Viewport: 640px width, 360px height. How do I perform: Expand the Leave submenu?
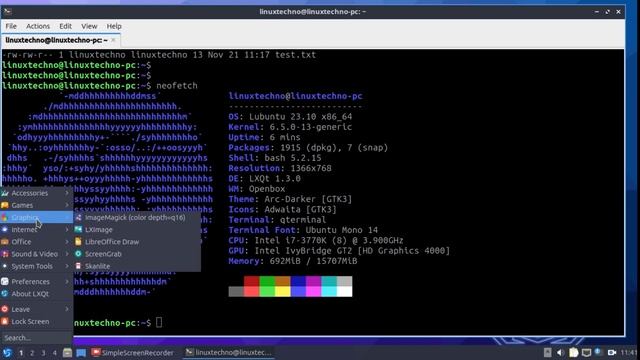pyautogui.click(x=36, y=309)
